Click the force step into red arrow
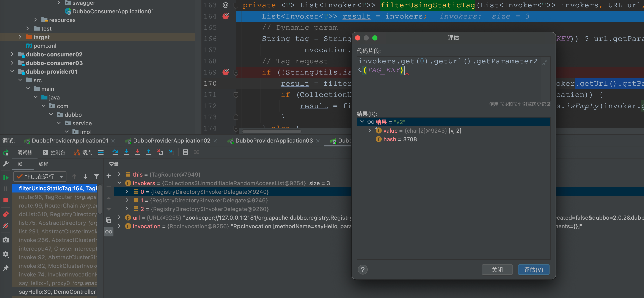The image size is (644, 298). click(x=138, y=152)
